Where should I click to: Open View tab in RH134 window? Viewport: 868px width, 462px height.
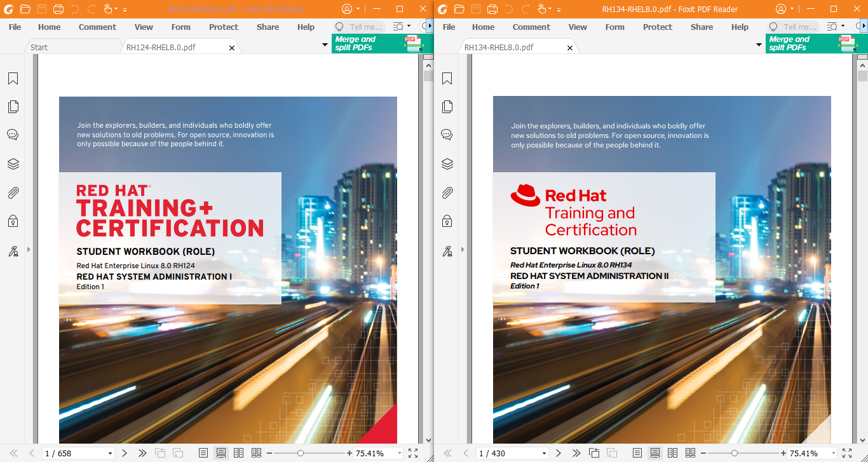(x=578, y=27)
